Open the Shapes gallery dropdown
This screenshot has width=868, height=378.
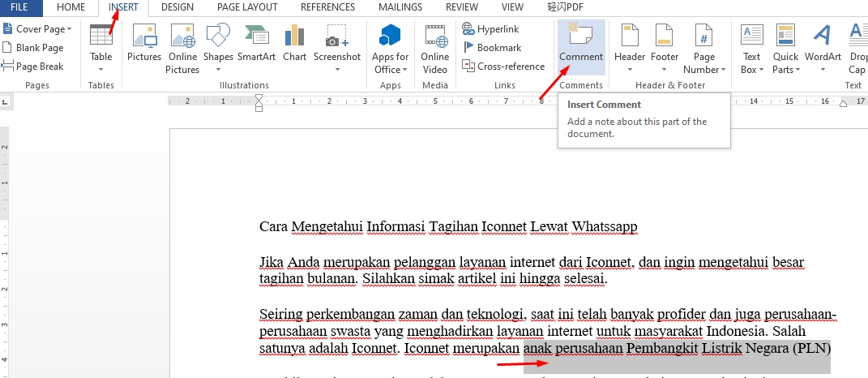(x=218, y=49)
